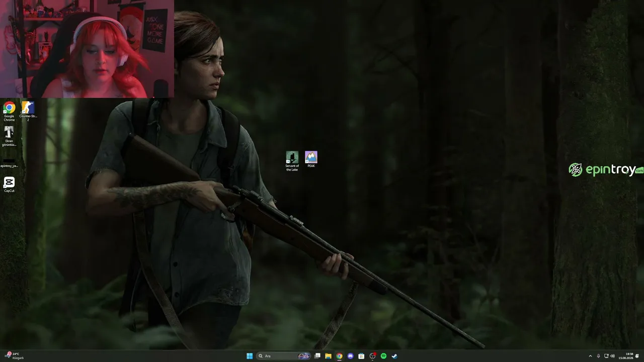
Task: Open Spotify from the taskbar
Action: coord(383,356)
